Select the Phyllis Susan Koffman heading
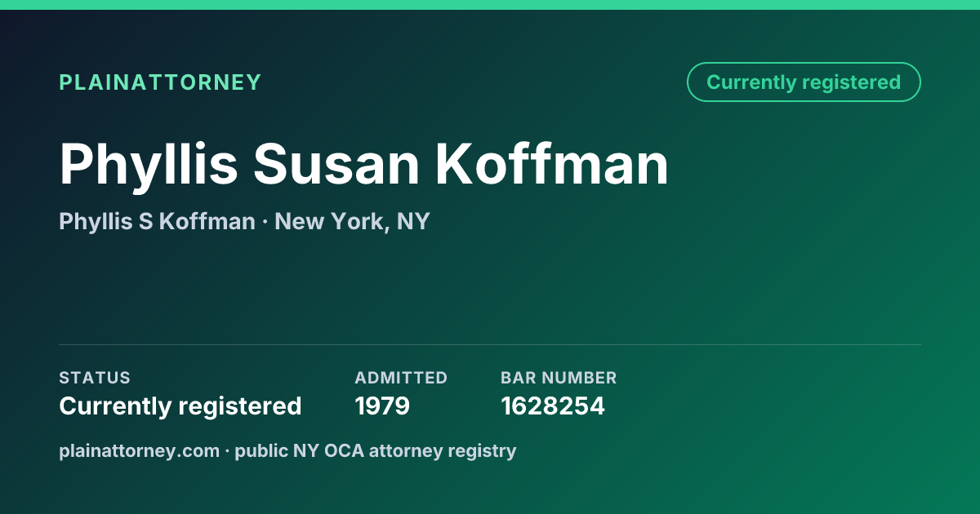Screen dimensions: 980x514 tap(364, 165)
